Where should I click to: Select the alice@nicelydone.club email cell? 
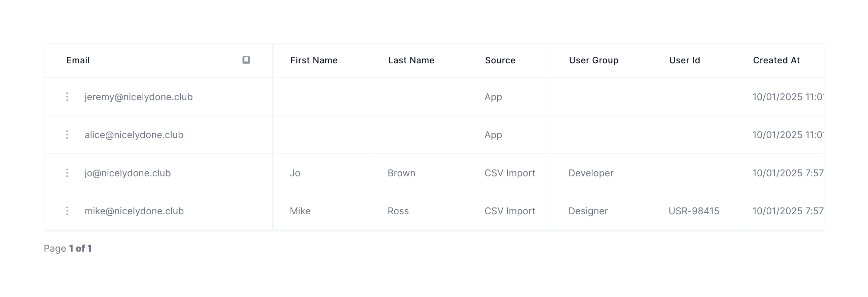tap(134, 135)
